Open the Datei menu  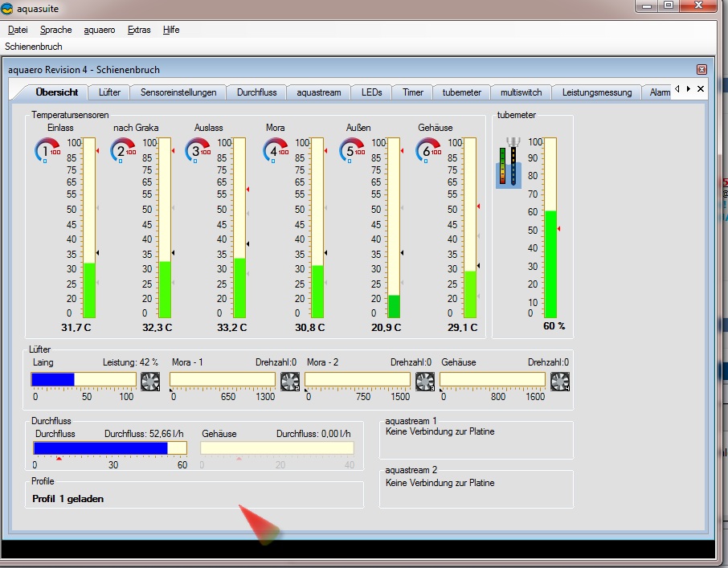pos(18,30)
